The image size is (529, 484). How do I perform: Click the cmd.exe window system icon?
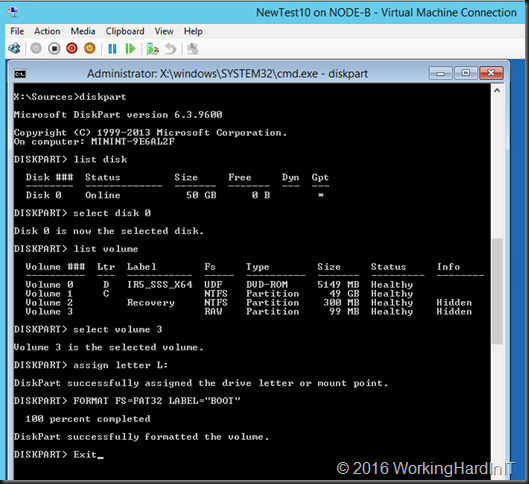tap(20, 74)
